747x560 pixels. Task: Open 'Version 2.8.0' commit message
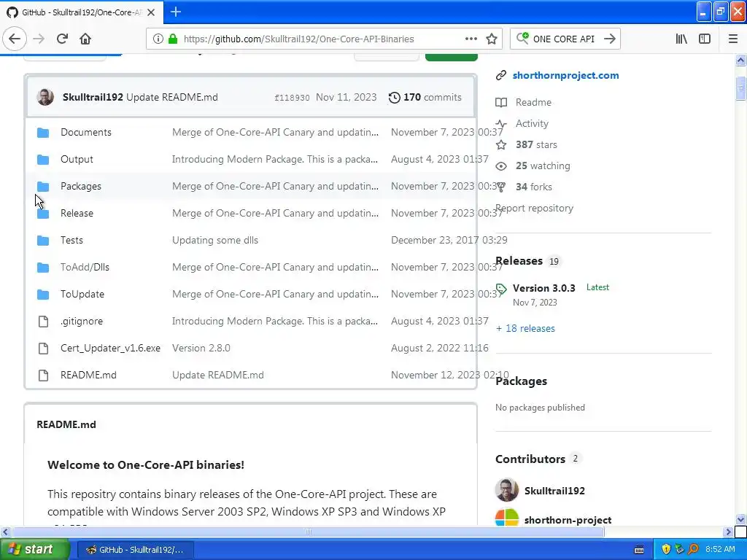coord(201,348)
